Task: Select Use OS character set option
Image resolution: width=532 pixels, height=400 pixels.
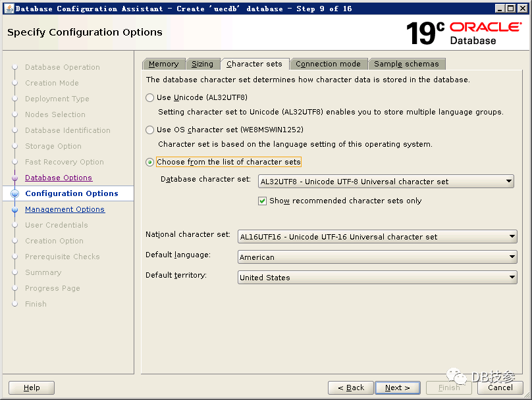Action: [150, 130]
